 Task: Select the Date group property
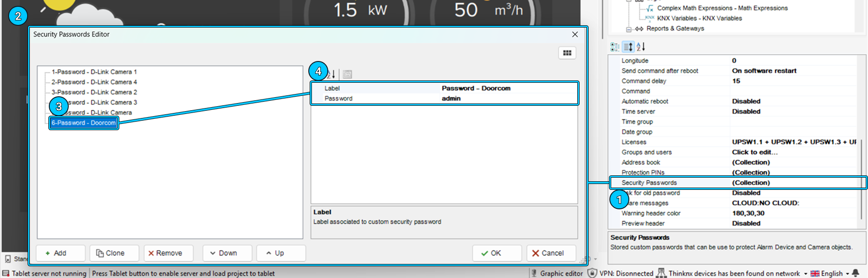coord(637,132)
